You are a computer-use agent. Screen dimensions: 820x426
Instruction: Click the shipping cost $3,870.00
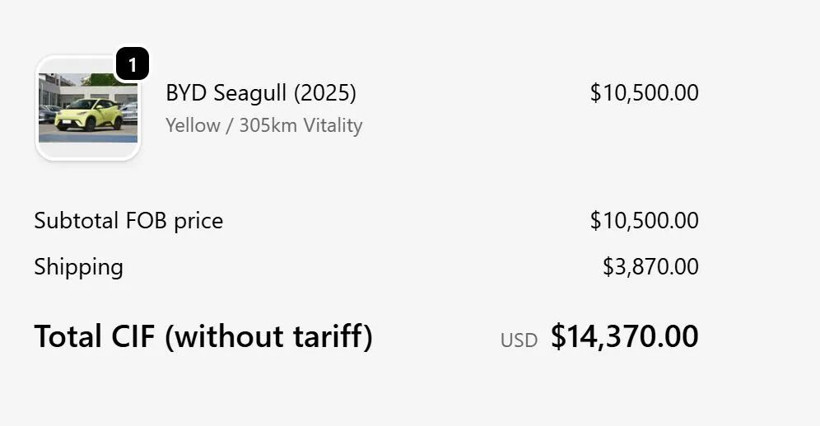pos(650,267)
